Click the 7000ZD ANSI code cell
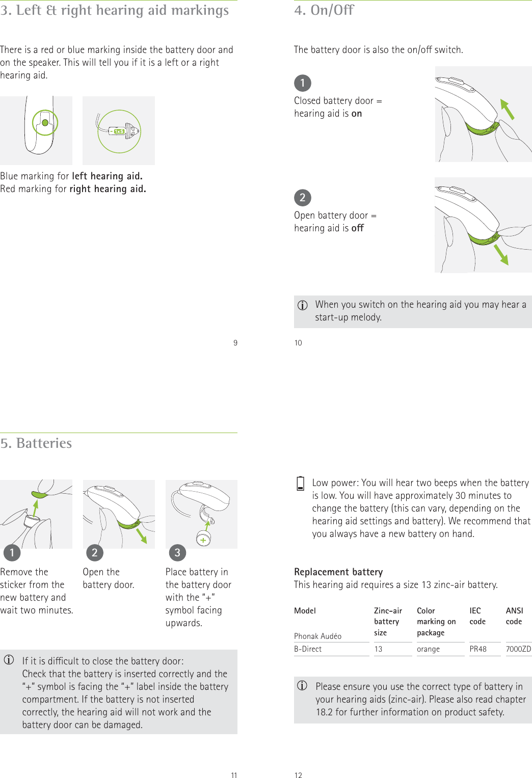532x778 pixels. (518, 649)
